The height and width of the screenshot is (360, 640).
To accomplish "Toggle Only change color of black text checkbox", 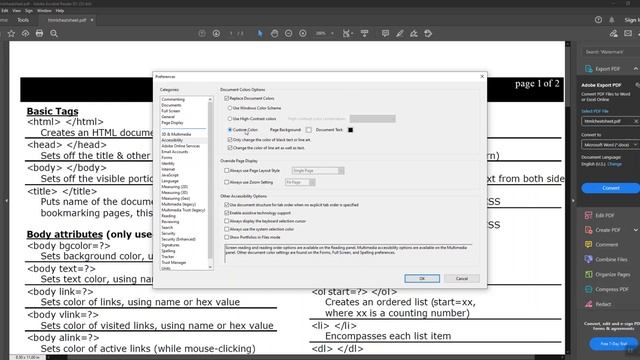I will [230, 140].
